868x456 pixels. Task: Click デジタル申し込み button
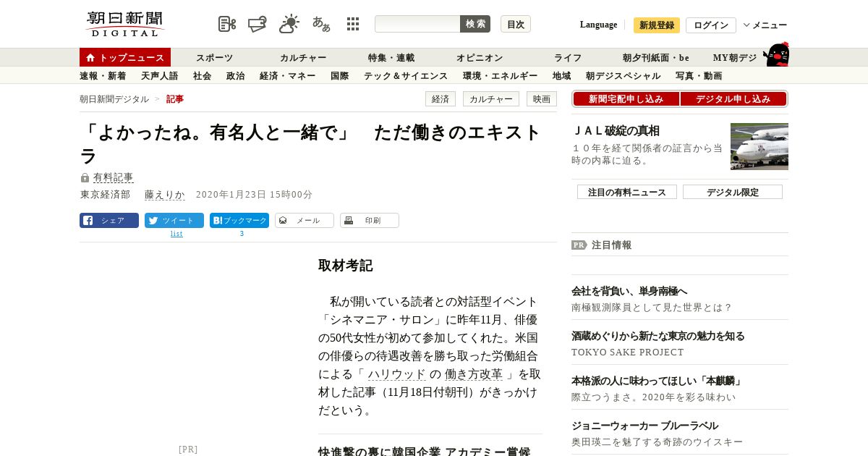pos(733,99)
